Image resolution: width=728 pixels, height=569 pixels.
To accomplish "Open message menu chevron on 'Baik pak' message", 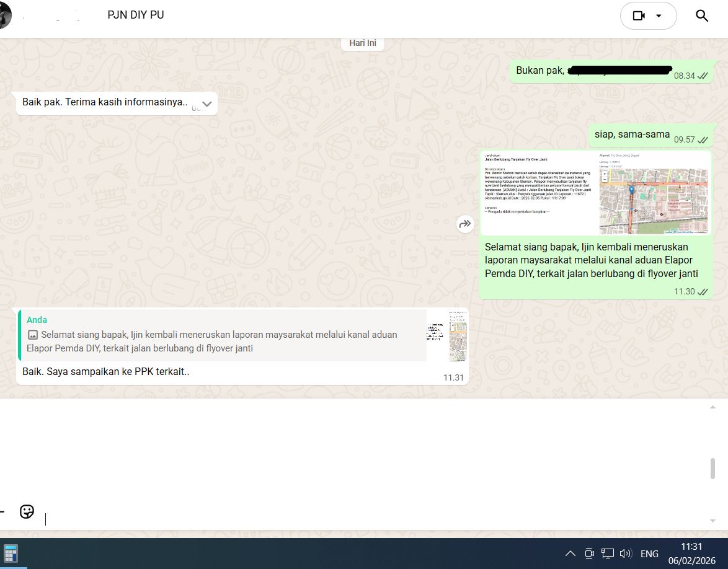I will pyautogui.click(x=207, y=104).
